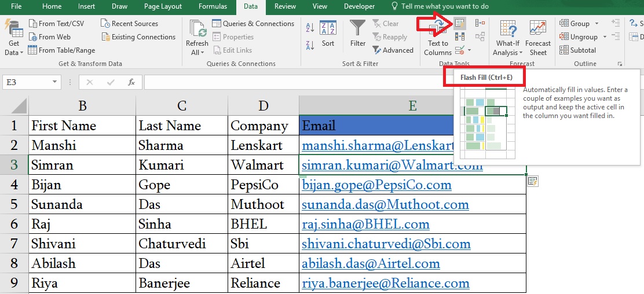The image size is (644, 294).
Task: Click the Subtotal button
Action: point(577,50)
